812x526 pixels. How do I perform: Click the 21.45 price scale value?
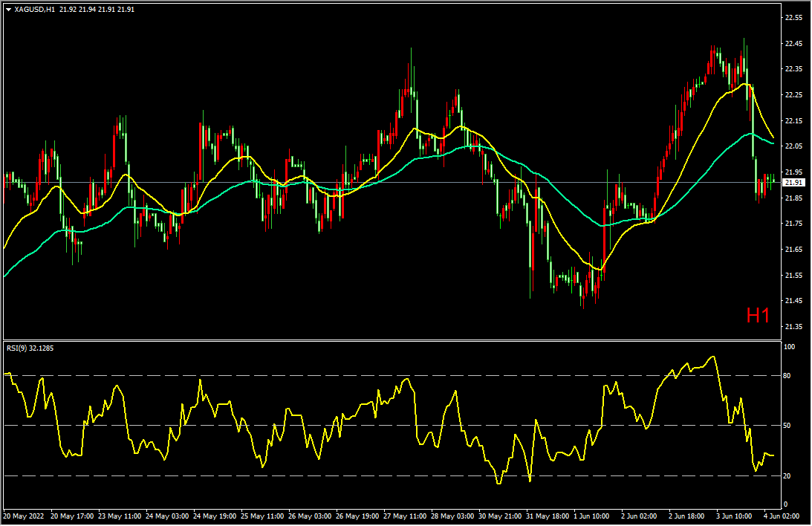click(794, 300)
